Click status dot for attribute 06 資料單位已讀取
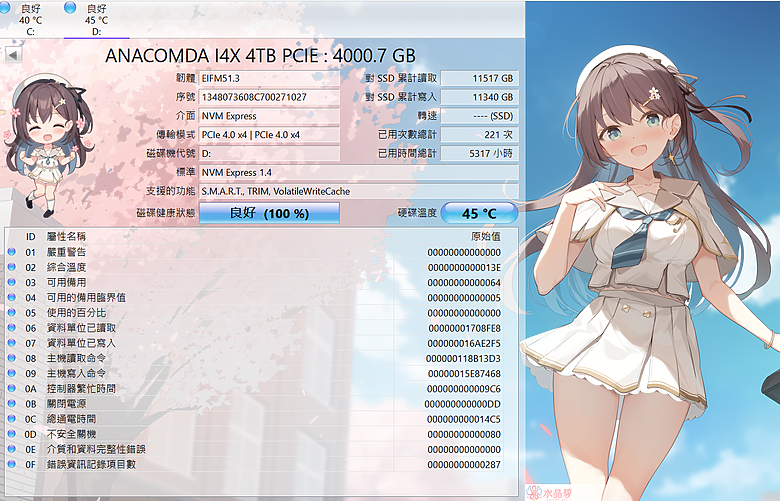Viewport: 780px width, 501px height. 11,328
